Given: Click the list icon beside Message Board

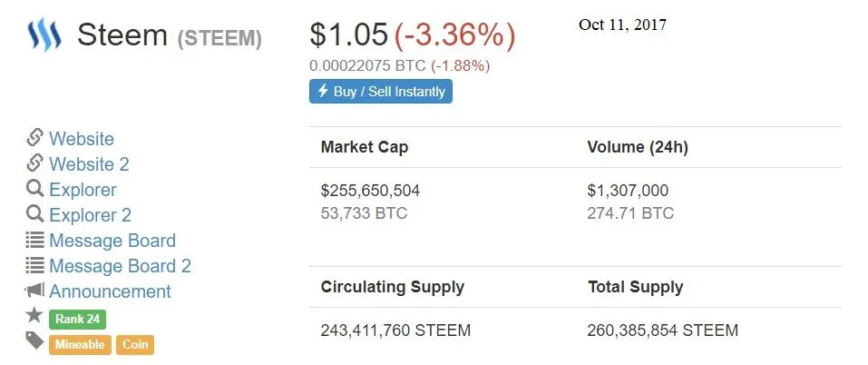Looking at the screenshot, I should point(34,241).
